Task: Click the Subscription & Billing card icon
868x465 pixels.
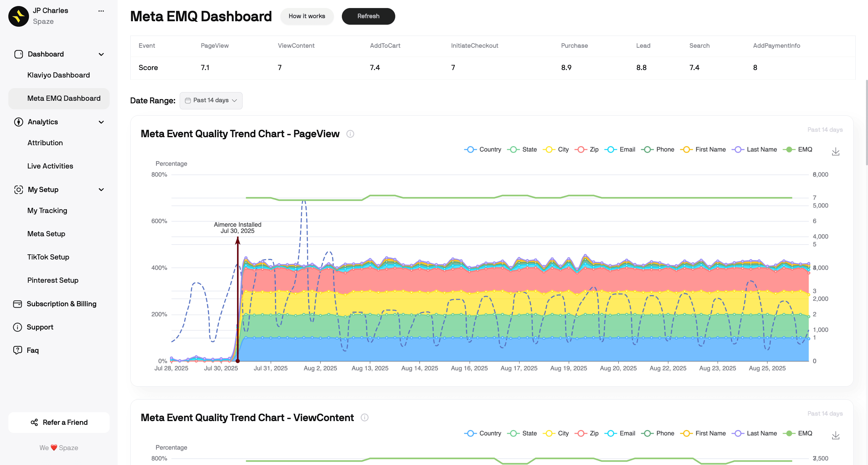Action: [18, 304]
